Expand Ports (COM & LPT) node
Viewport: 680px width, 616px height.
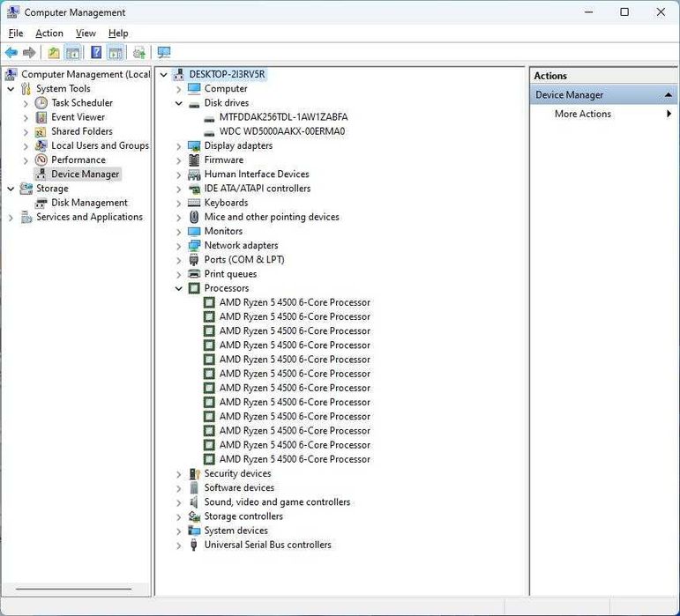tap(179, 260)
